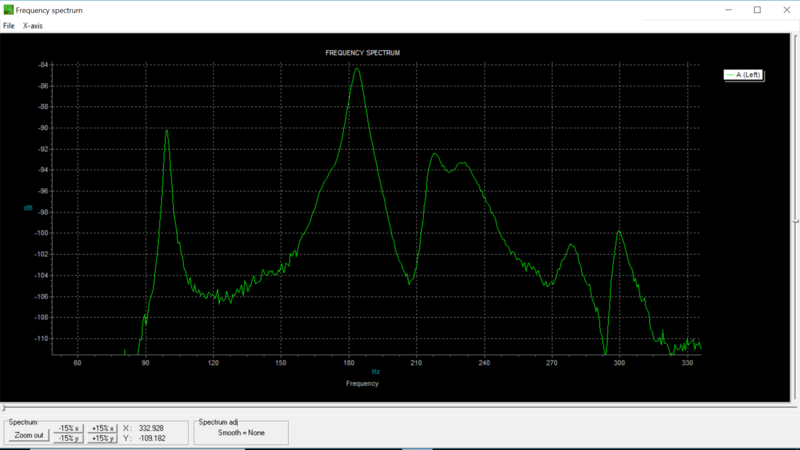
Task: Close the Frequency spectrum window
Action: pyautogui.click(x=786, y=10)
